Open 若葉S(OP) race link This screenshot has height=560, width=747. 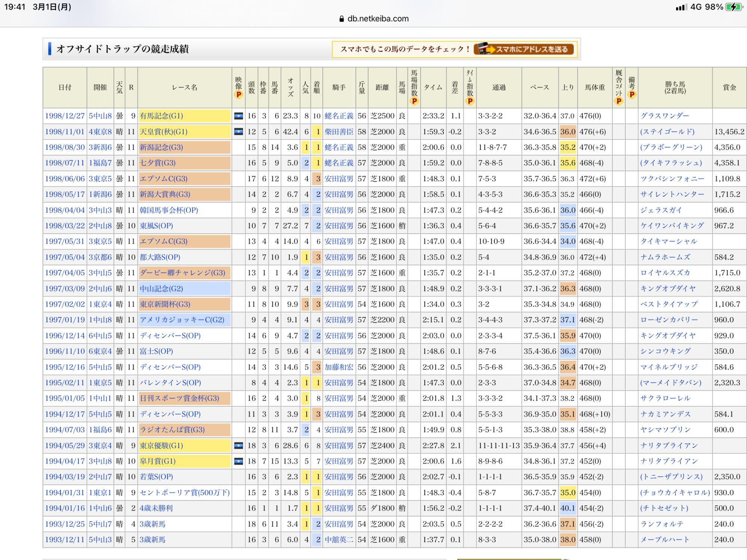click(x=156, y=477)
